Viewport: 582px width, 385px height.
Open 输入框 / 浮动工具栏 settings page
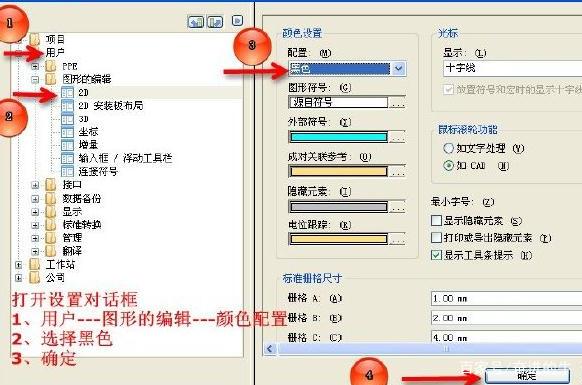coord(125,158)
